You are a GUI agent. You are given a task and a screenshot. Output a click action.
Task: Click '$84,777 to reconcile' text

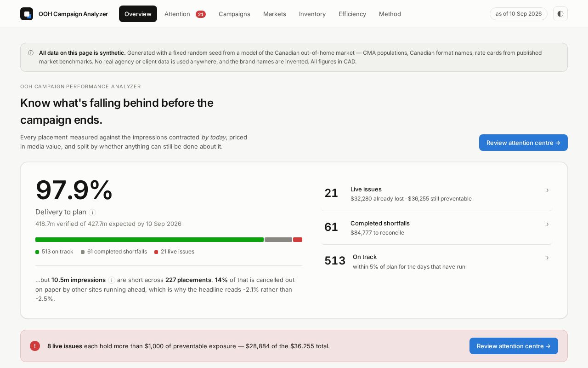pos(377,233)
